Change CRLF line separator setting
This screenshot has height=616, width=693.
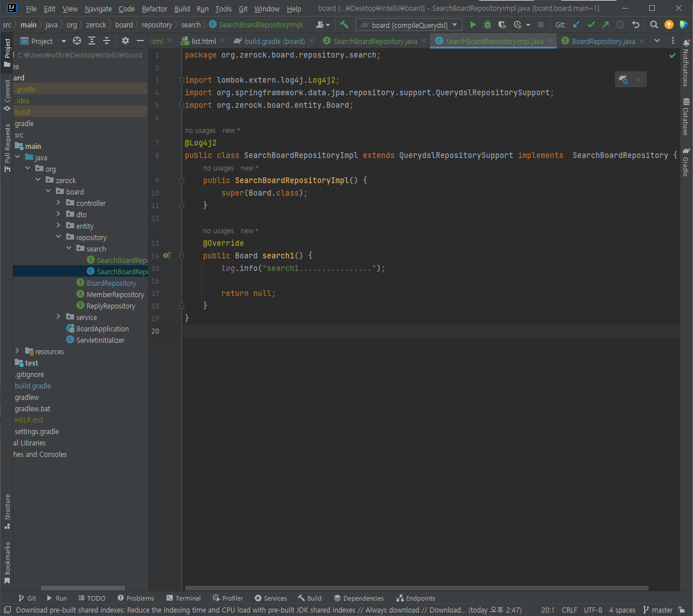(x=569, y=610)
